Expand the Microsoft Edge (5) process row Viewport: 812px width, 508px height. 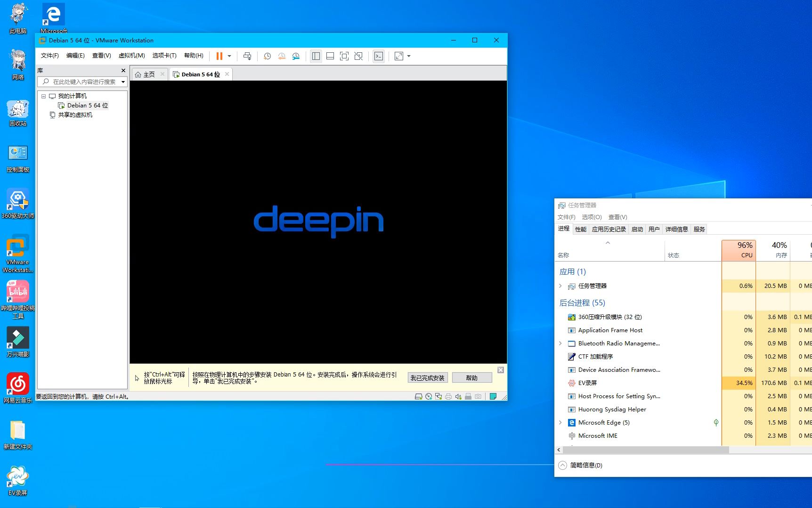560,423
